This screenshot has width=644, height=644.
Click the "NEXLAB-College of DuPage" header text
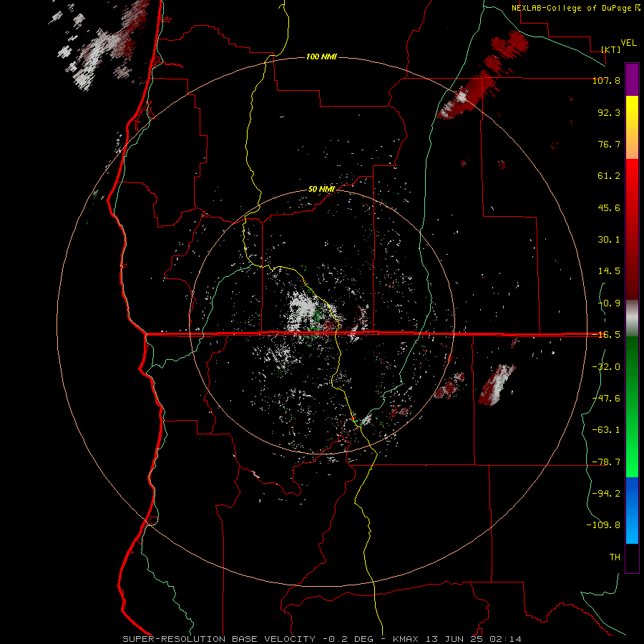coord(571,8)
